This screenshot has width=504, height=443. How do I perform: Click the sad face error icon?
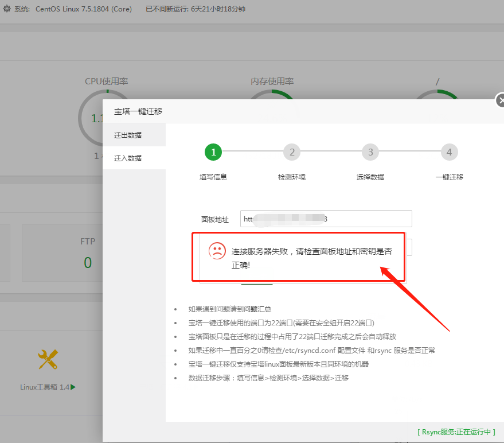tap(217, 251)
